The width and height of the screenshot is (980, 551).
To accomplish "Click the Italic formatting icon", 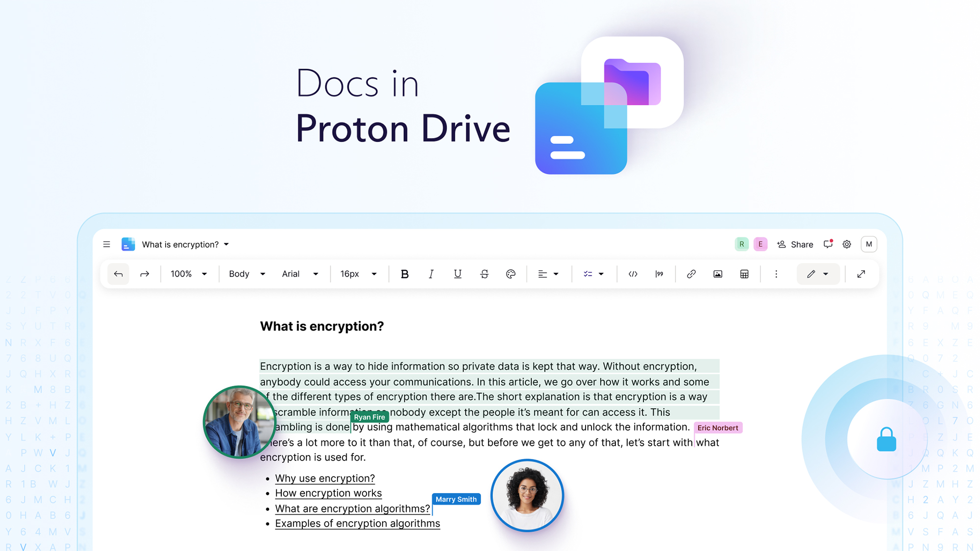I will tap(430, 274).
